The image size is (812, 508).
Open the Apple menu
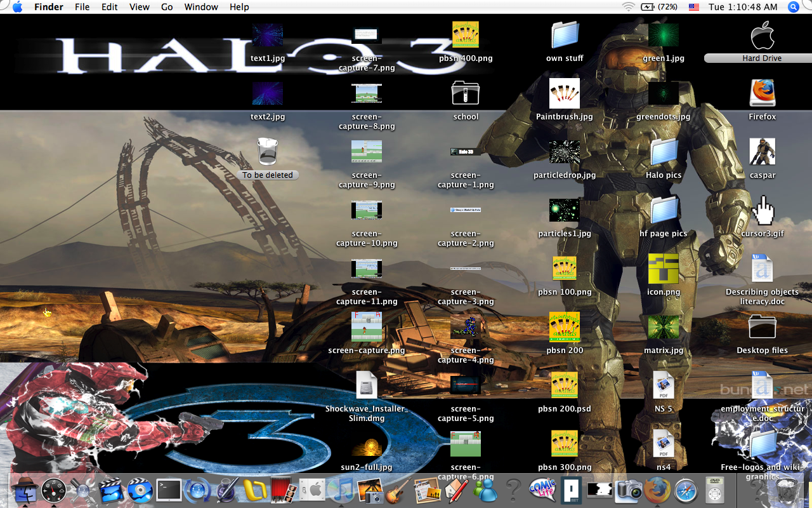coord(17,7)
